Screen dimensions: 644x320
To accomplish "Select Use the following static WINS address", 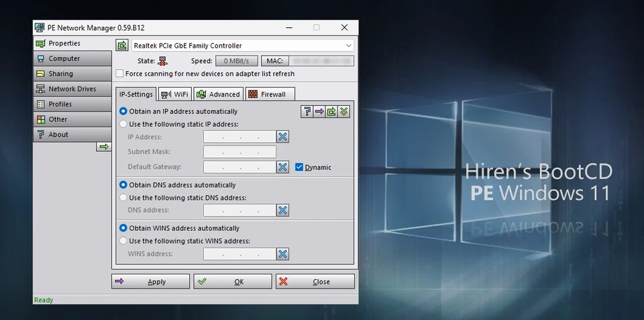I will point(123,241).
